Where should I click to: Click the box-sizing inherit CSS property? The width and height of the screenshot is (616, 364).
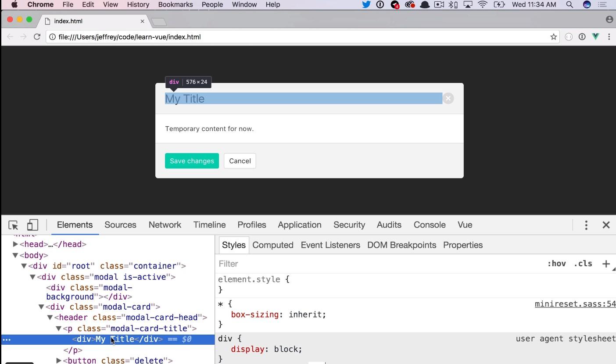click(x=279, y=315)
